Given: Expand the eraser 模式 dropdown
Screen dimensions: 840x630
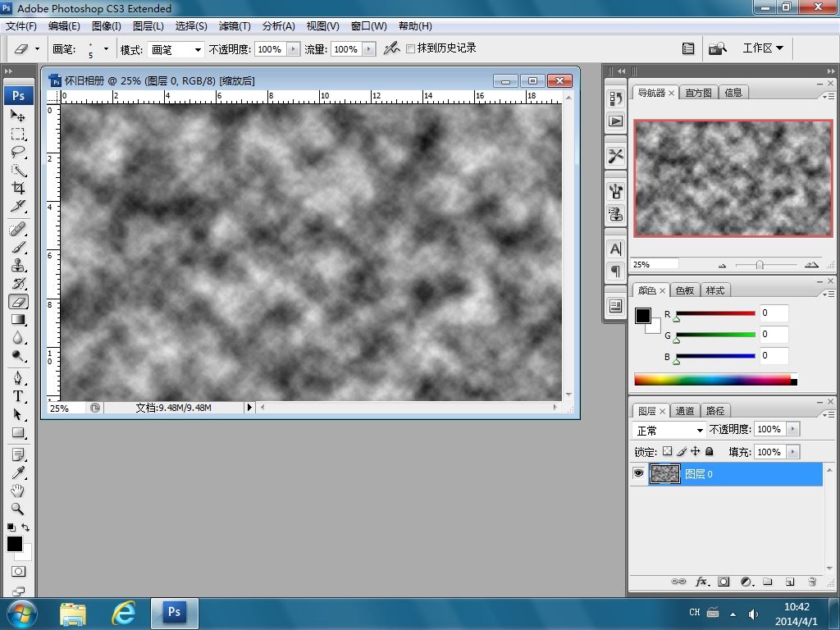Looking at the screenshot, I should click(x=176, y=50).
